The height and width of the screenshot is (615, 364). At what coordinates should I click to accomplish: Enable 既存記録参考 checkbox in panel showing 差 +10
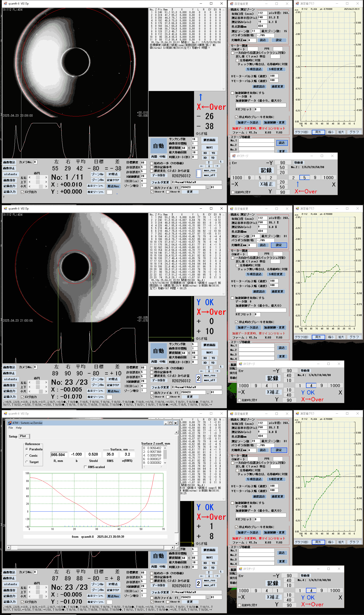pyautogui.click(x=152, y=372)
